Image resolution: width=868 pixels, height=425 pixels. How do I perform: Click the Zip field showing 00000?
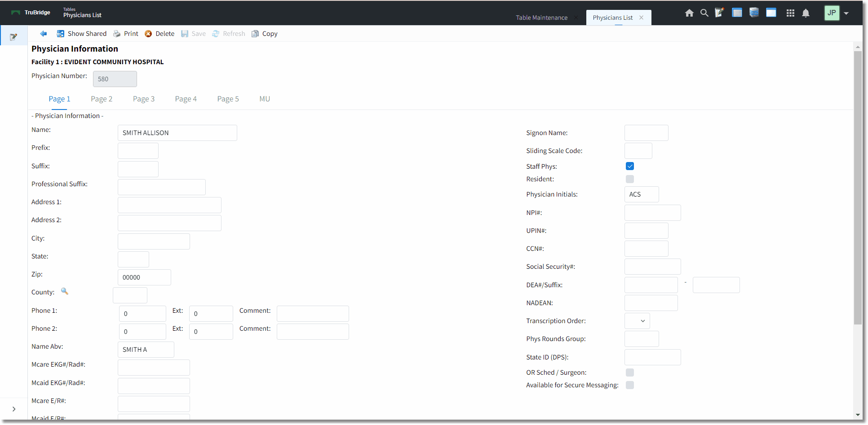pyautogui.click(x=144, y=277)
